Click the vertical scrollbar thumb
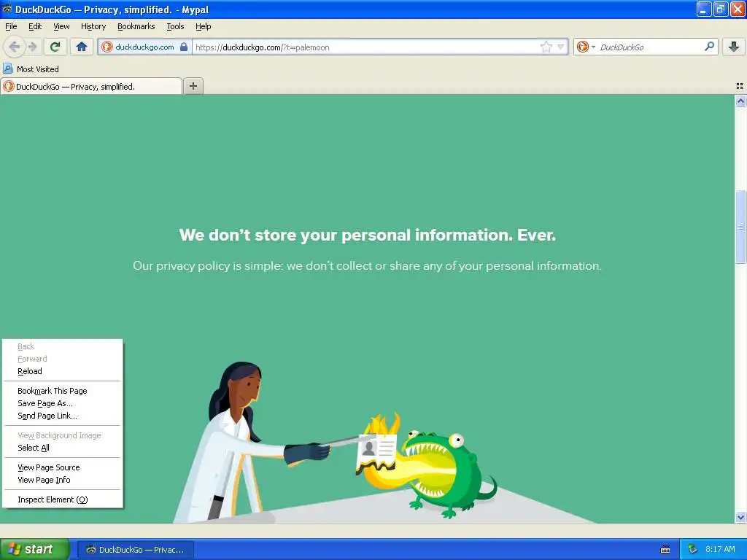Image resolution: width=747 pixels, height=560 pixels. (740, 227)
